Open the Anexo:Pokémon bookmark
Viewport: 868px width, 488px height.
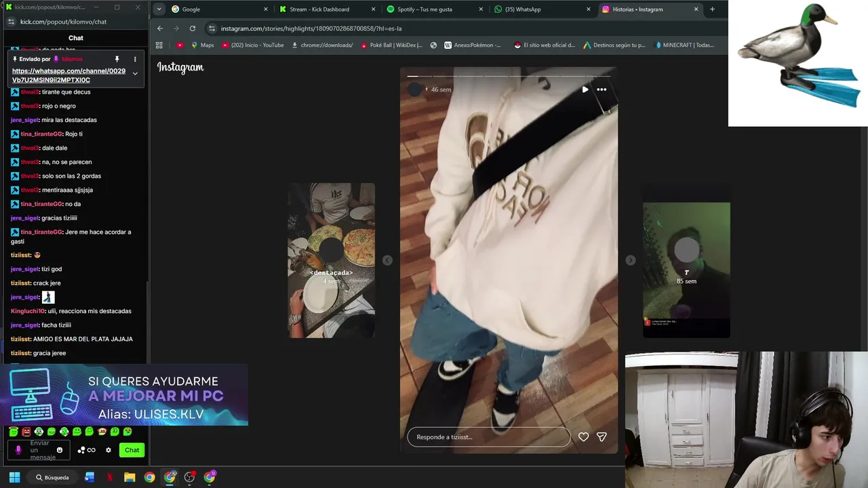[x=473, y=45]
